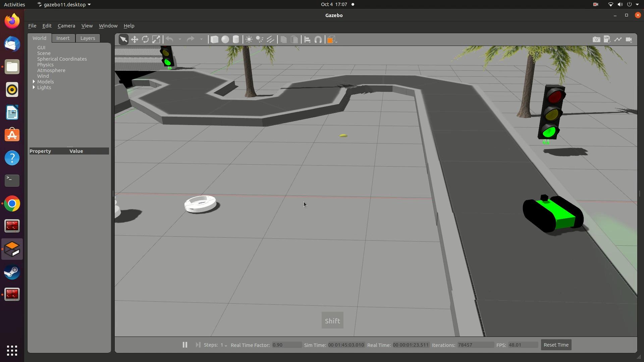Change view angle with orange cube
This screenshot has width=644, height=362.
click(x=331, y=40)
